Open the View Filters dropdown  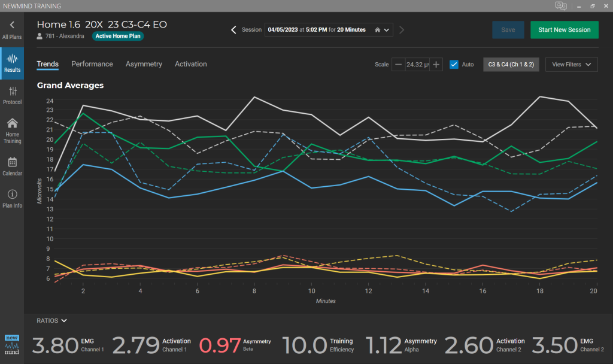[571, 65]
